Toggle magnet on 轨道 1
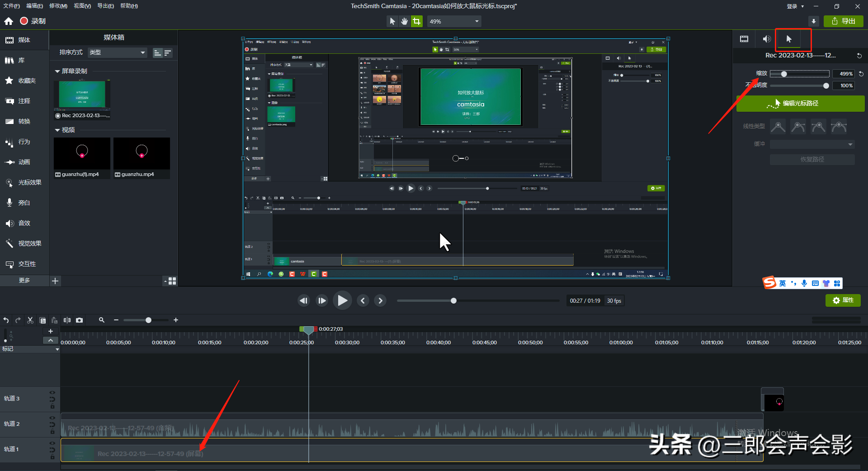This screenshot has width=868, height=471. [x=52, y=450]
